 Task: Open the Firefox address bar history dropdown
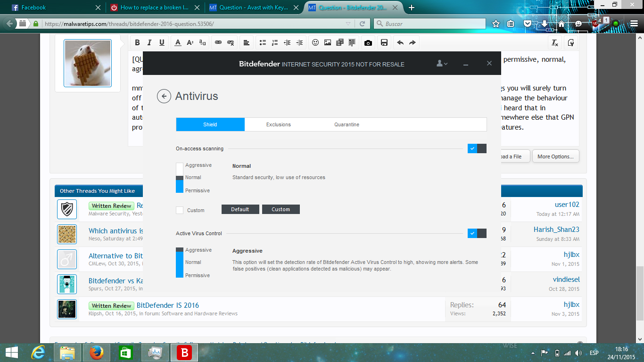(x=348, y=24)
